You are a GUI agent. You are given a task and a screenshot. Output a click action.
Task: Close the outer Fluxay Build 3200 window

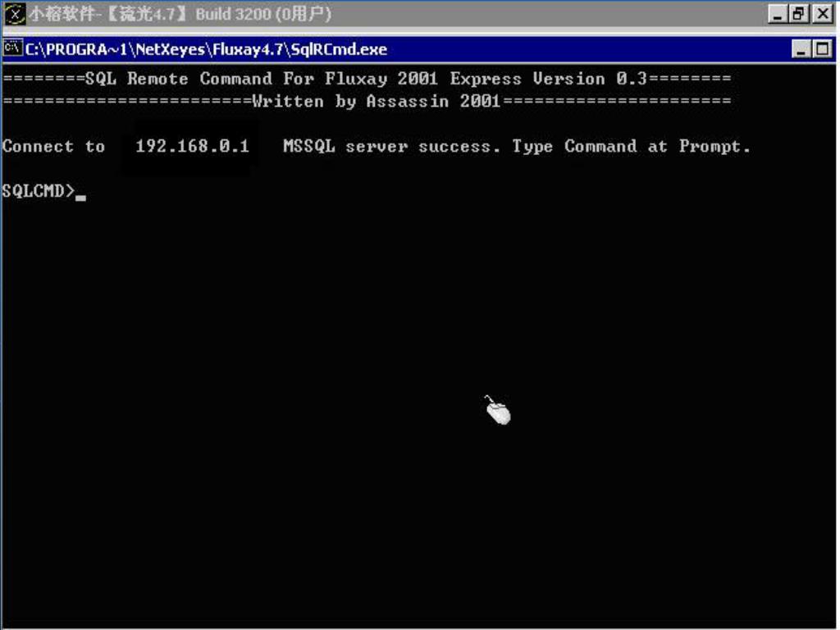[x=822, y=14]
